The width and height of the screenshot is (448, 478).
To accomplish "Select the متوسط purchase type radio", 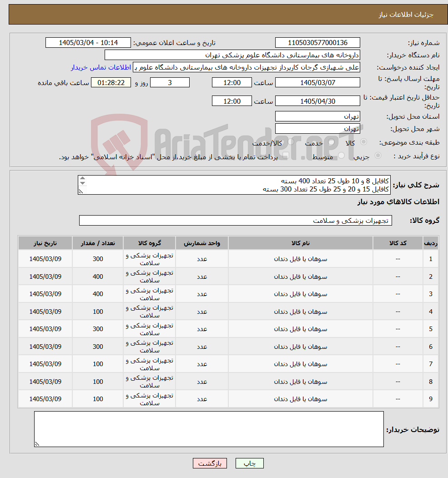I will point(341,156).
